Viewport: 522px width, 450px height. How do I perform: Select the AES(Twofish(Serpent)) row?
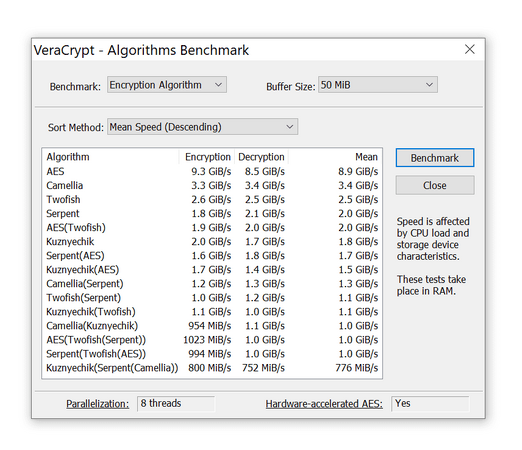click(x=212, y=340)
